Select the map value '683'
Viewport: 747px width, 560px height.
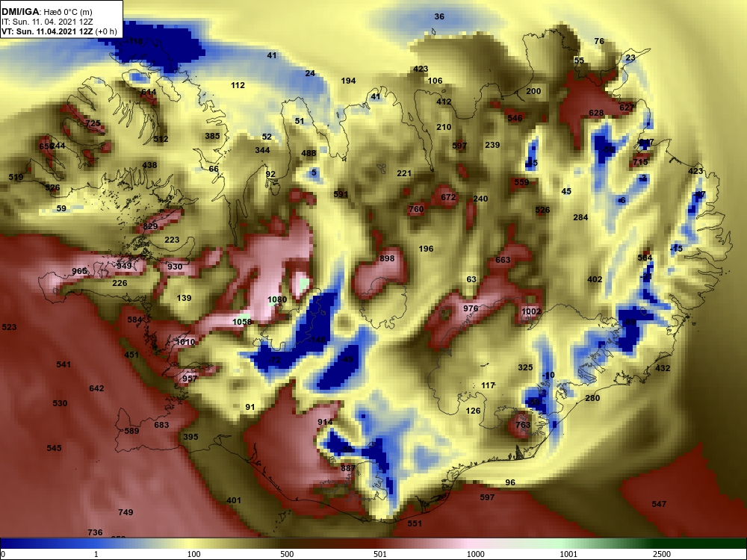pyautogui.click(x=161, y=425)
